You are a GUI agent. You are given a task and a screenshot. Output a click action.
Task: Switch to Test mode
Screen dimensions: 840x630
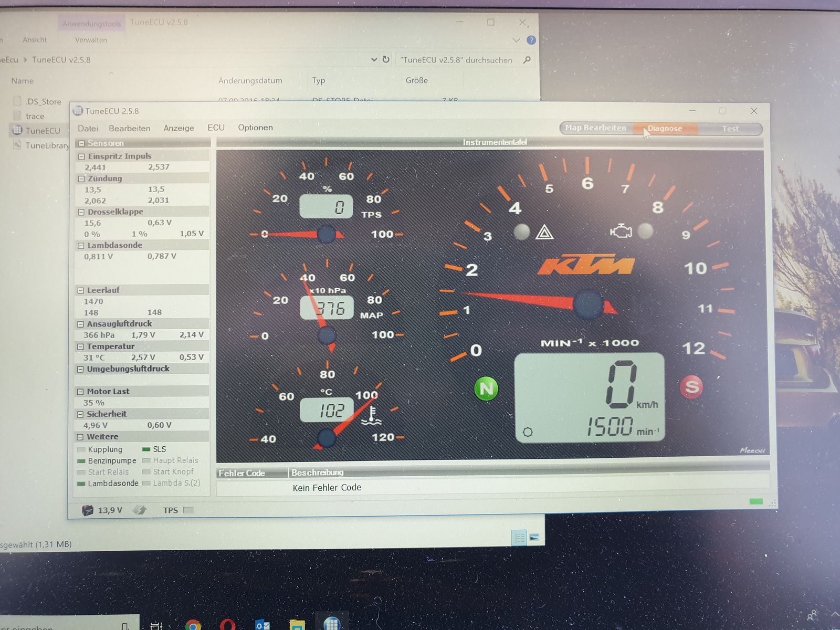point(730,129)
